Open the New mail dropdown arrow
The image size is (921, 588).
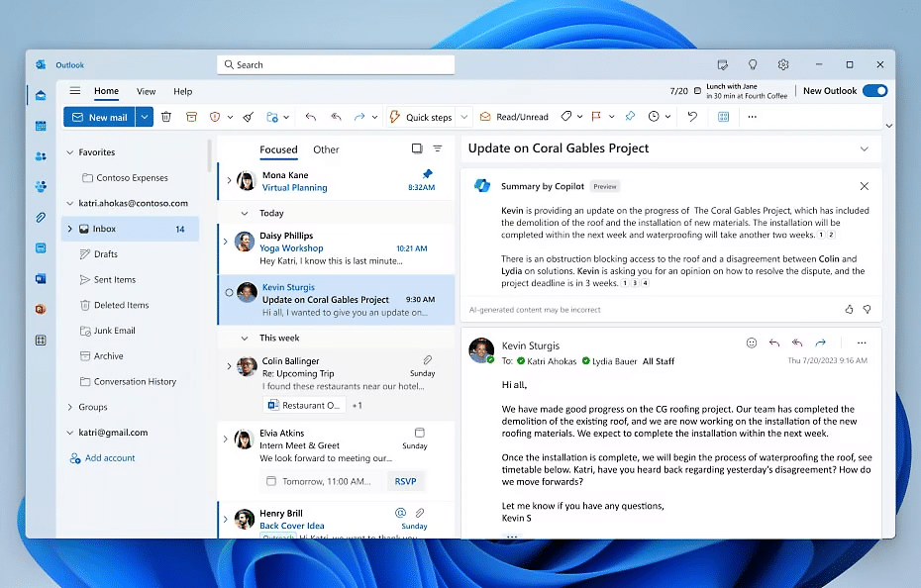point(146,117)
